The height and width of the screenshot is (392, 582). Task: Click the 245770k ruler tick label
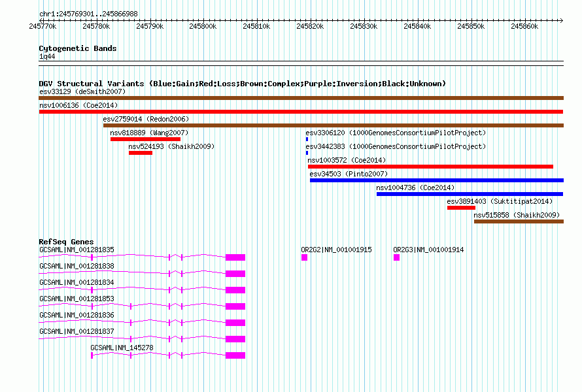pos(43,26)
